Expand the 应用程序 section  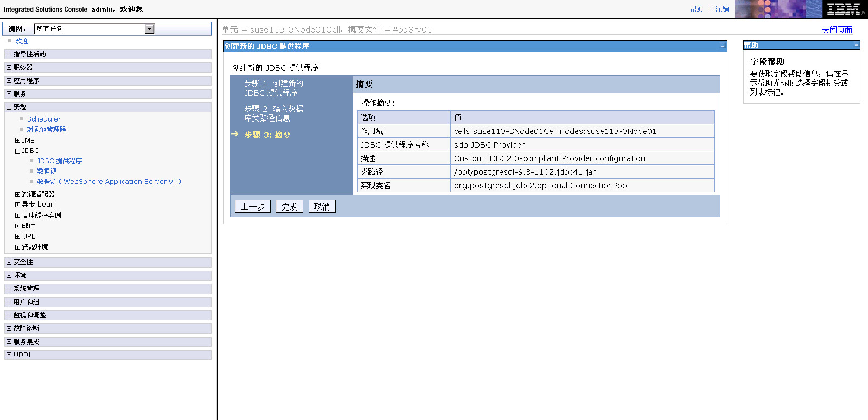tap(9, 81)
